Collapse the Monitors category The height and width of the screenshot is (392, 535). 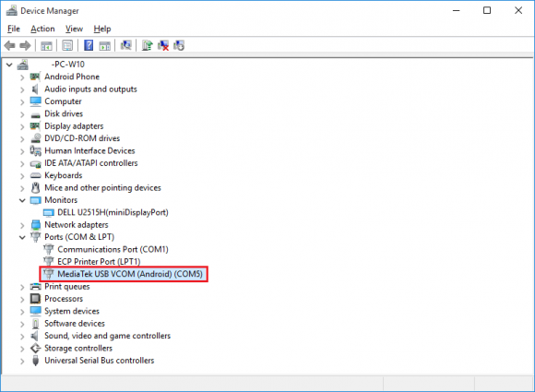click(22, 200)
